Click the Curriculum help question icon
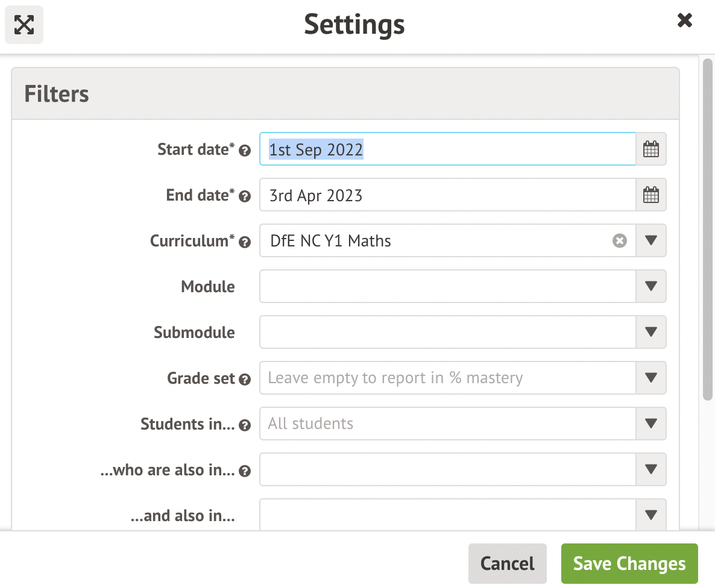 click(245, 242)
